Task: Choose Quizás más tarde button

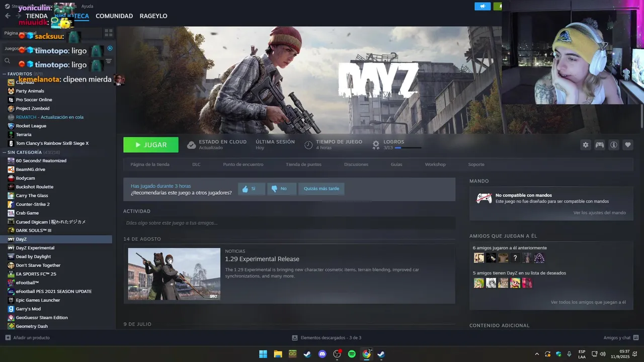Action: pos(321,189)
